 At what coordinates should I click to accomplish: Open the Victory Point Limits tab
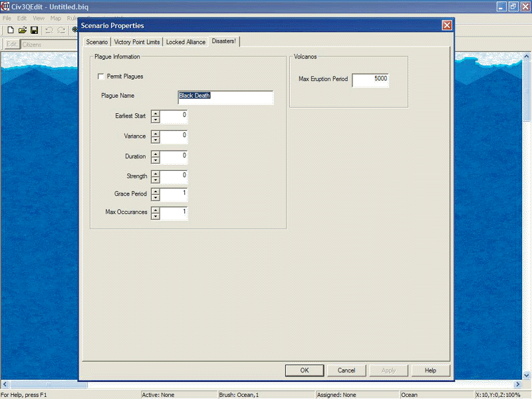pos(136,42)
